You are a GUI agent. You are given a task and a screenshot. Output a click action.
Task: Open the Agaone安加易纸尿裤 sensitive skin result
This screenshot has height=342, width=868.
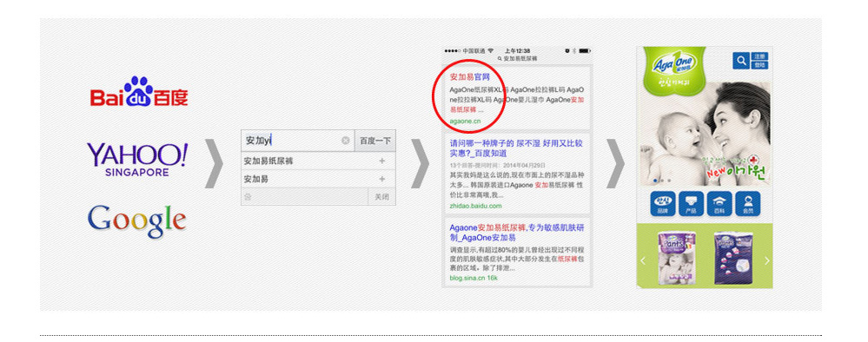tap(517, 233)
